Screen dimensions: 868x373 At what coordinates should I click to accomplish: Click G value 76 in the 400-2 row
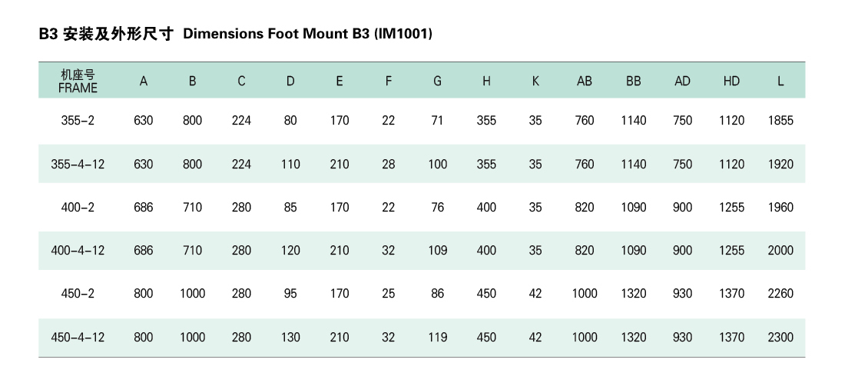point(437,207)
